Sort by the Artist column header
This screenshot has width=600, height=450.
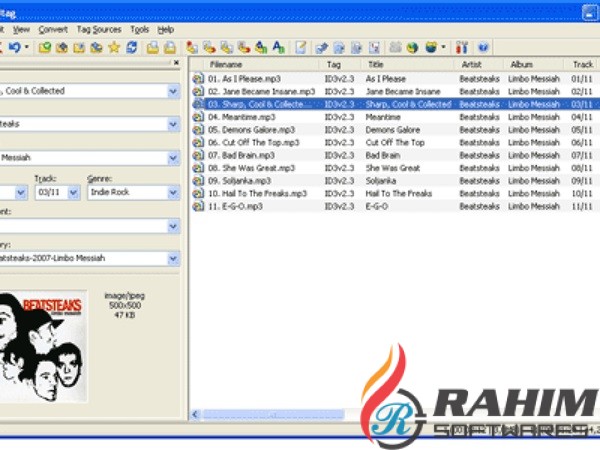pos(470,64)
